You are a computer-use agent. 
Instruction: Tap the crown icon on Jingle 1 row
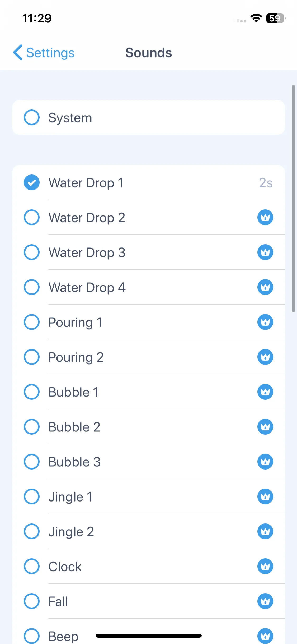tap(265, 496)
